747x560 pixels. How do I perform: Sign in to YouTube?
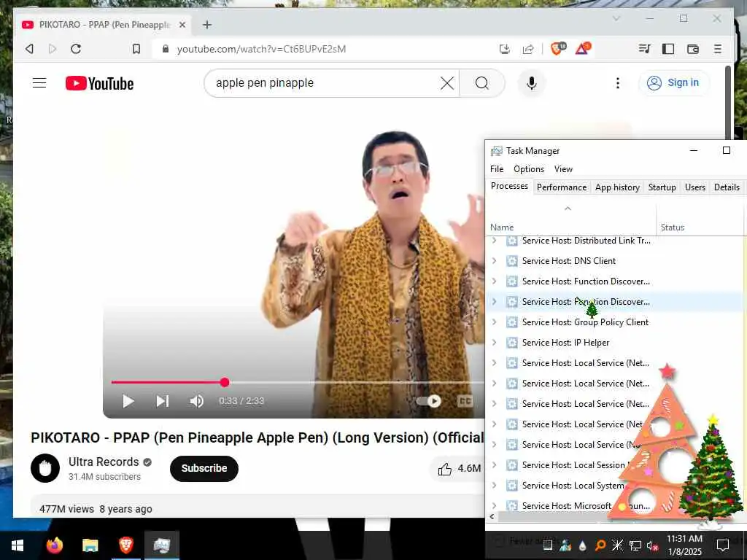point(673,83)
